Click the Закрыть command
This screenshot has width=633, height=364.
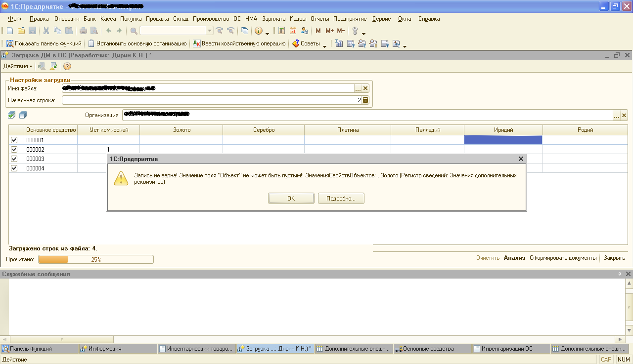tap(614, 258)
